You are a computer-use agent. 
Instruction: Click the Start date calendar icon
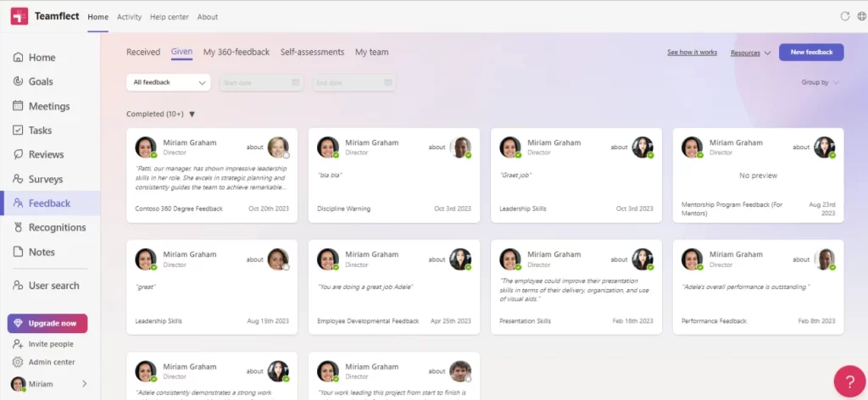pos(296,82)
